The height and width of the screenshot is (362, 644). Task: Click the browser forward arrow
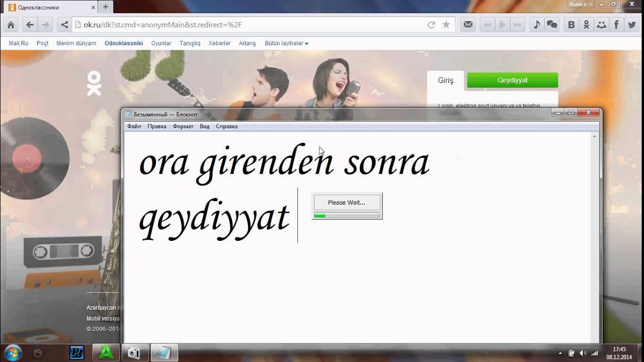pyautogui.click(x=46, y=25)
